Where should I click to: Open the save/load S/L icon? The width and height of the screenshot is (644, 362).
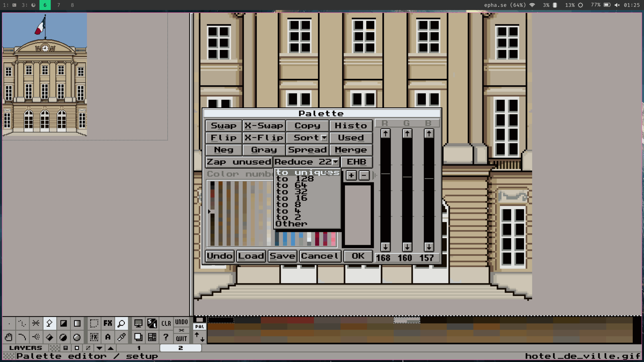pyautogui.click(x=152, y=323)
